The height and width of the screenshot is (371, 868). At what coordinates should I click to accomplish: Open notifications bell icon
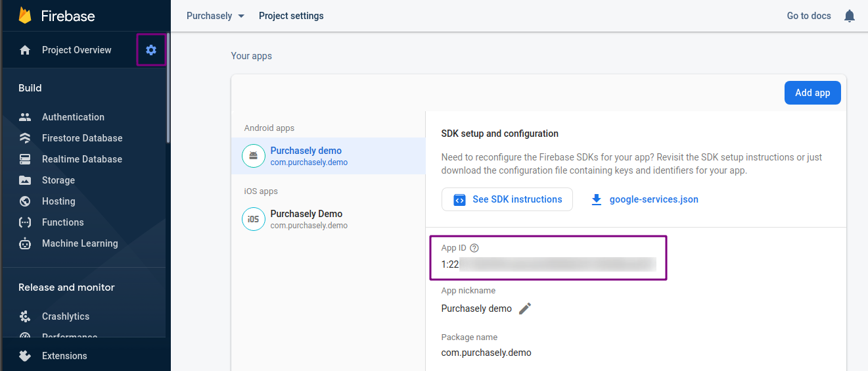pyautogui.click(x=850, y=16)
